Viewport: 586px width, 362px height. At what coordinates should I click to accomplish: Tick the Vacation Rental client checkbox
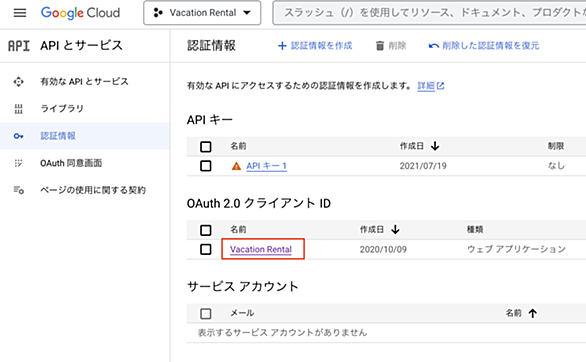(x=206, y=249)
